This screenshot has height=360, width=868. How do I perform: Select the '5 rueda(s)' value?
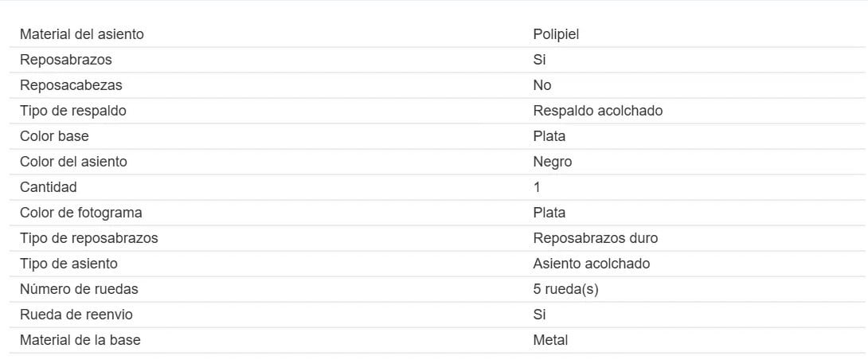pyautogui.click(x=565, y=289)
